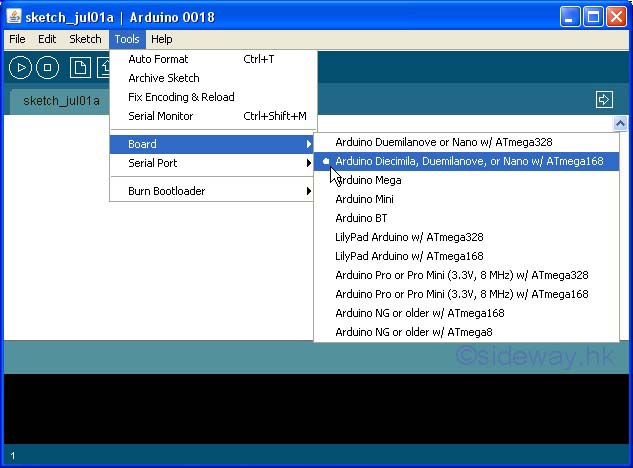Expand the Burn Bootloader submenu
633x468 pixels.
212,191
